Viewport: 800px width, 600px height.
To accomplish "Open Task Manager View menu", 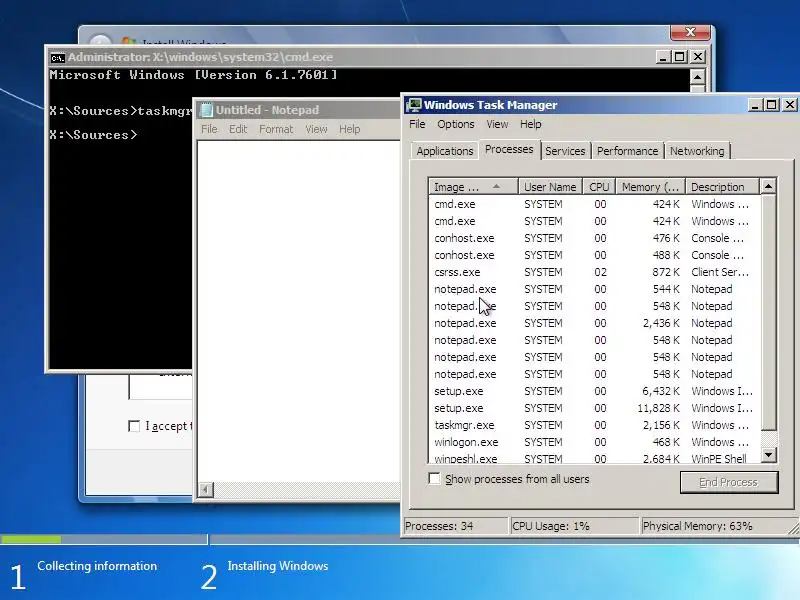I will coord(497,124).
